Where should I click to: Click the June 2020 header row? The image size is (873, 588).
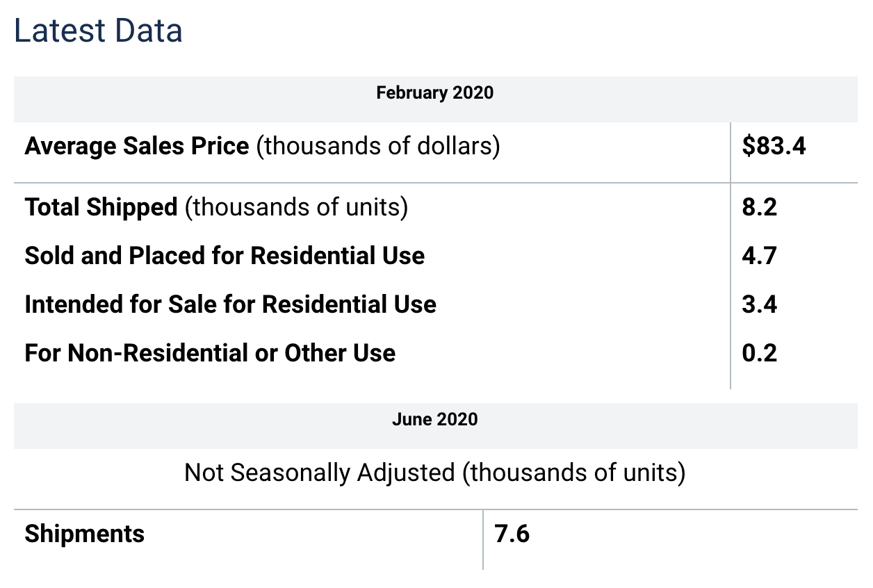tap(436, 425)
